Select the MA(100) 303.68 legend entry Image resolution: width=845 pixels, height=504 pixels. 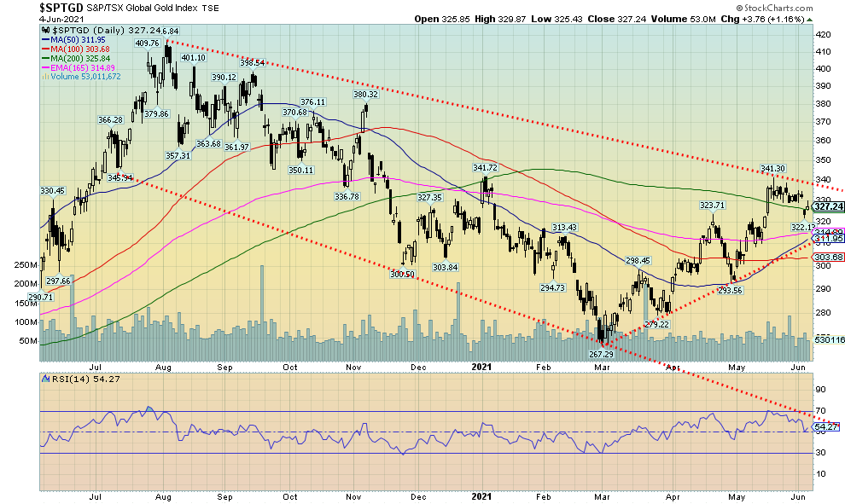[x=73, y=48]
